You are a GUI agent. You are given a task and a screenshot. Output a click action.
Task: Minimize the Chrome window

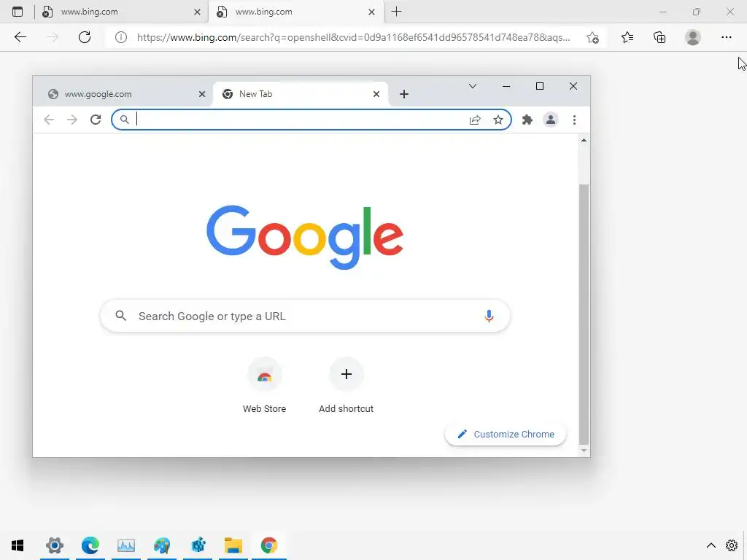pyautogui.click(x=506, y=86)
